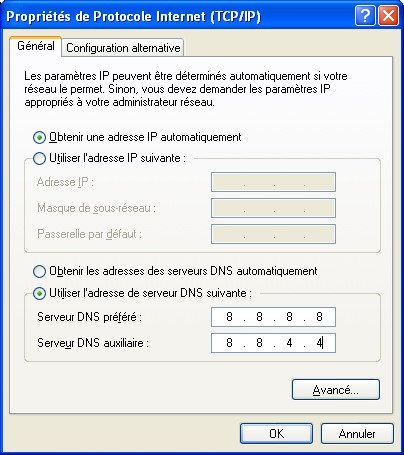The width and height of the screenshot is (404, 455).
Task: Click third octet of Serveur DNS auxiliaire
Action: (x=289, y=343)
